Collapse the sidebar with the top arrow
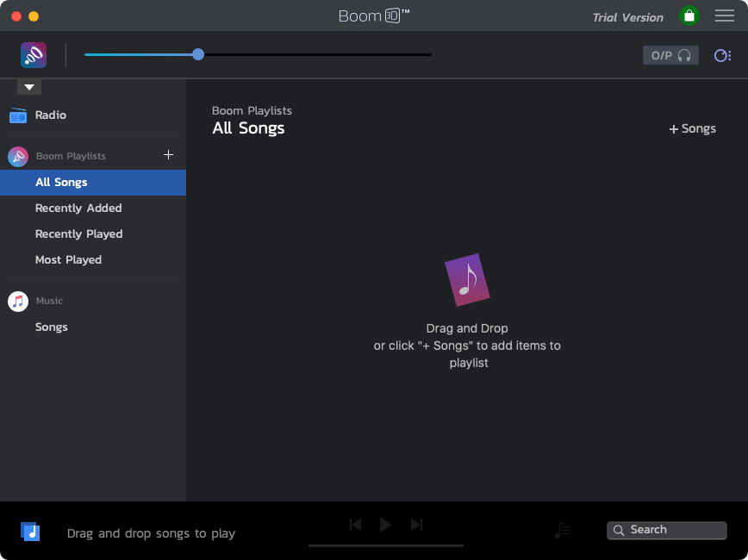 tap(28, 86)
